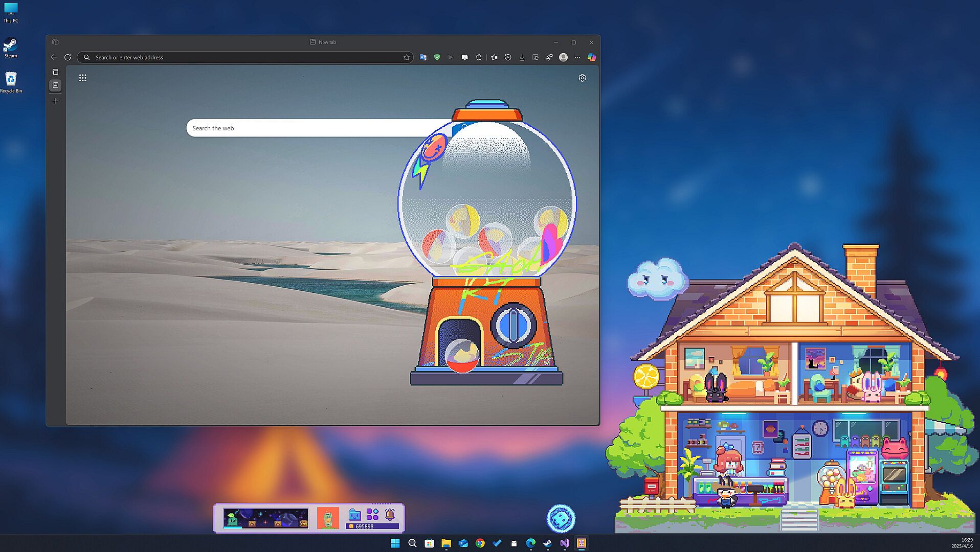
Task: Open the page settings gear
Action: click(582, 78)
